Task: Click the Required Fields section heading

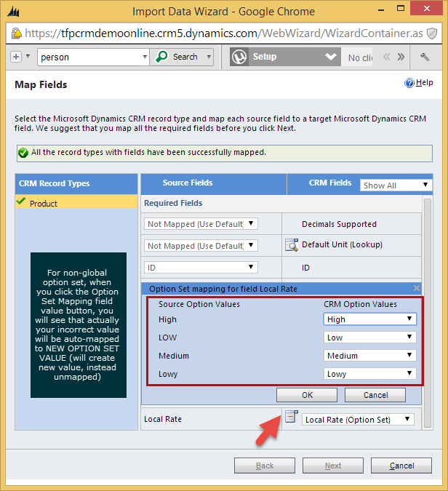Action: point(173,203)
